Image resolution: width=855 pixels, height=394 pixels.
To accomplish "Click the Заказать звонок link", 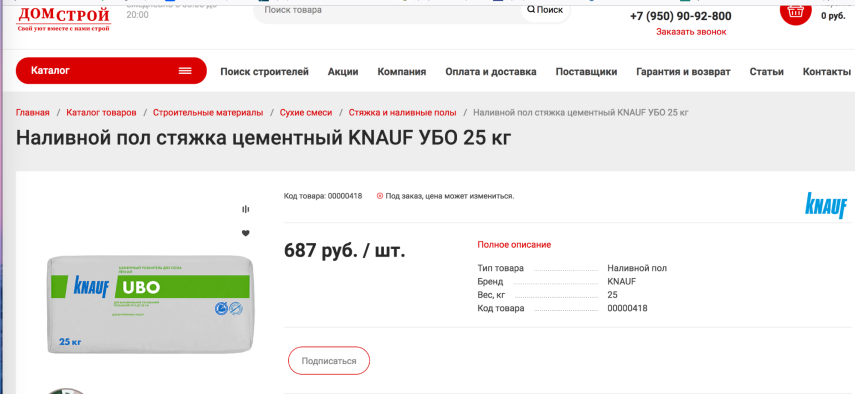I will click(691, 32).
